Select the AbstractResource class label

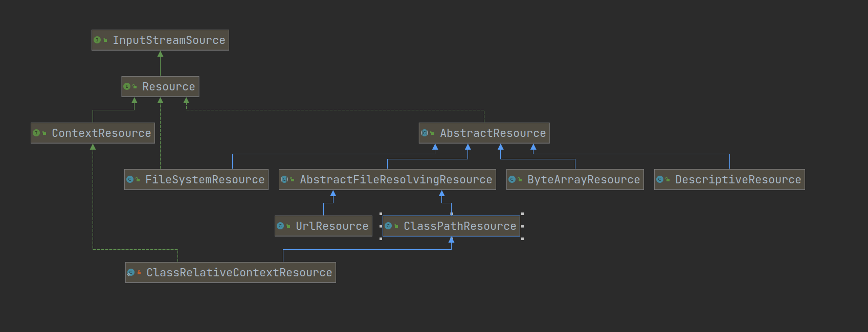click(493, 133)
